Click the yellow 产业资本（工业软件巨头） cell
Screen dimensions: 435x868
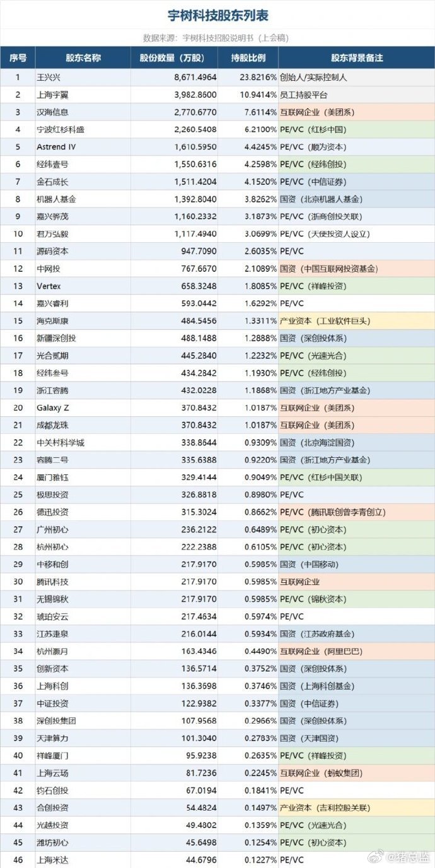click(357, 320)
